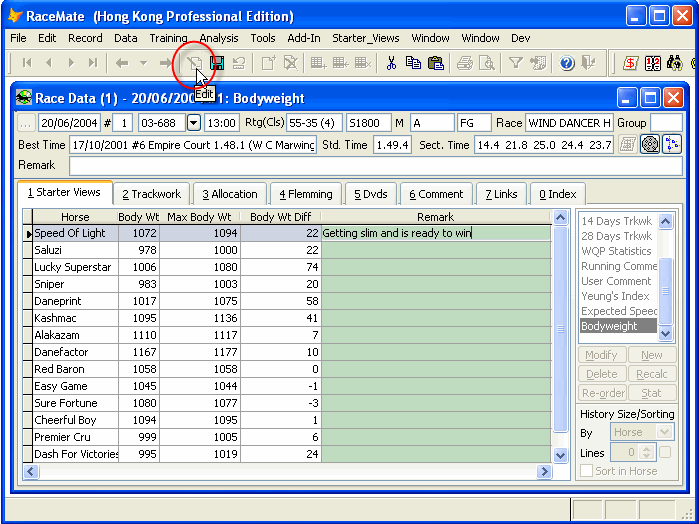Click the delete record crossed page icon
699x524 pixels.
291,63
